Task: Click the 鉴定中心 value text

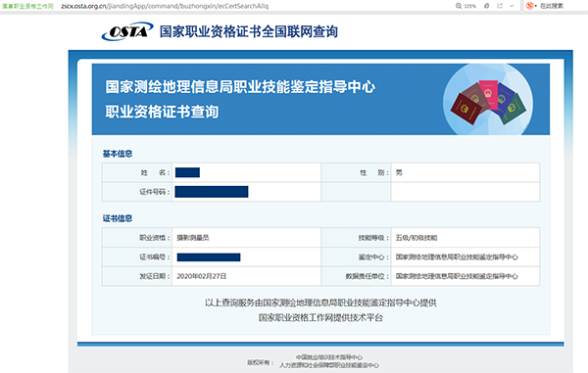Action: pos(457,256)
